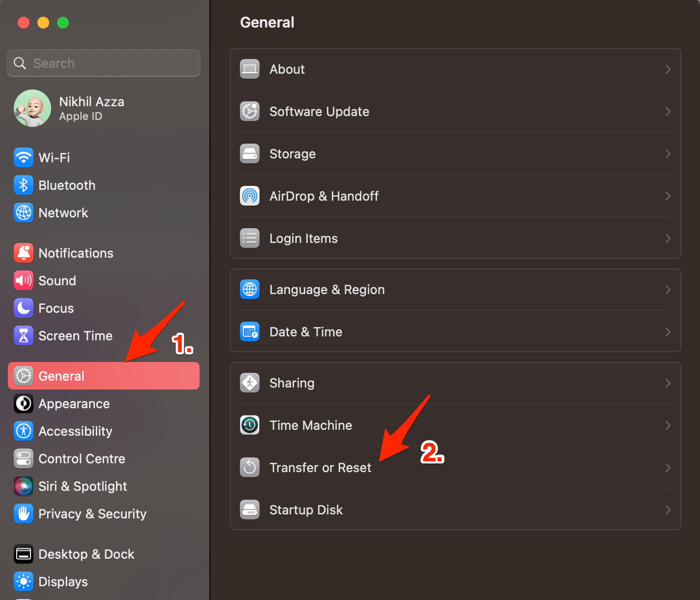This screenshot has width=700, height=600.
Task: Select Control Centre label in sidebar
Action: tap(82, 459)
